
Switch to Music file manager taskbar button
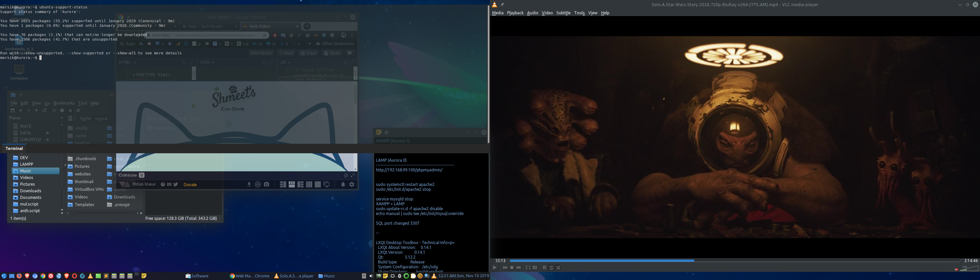[326, 276]
